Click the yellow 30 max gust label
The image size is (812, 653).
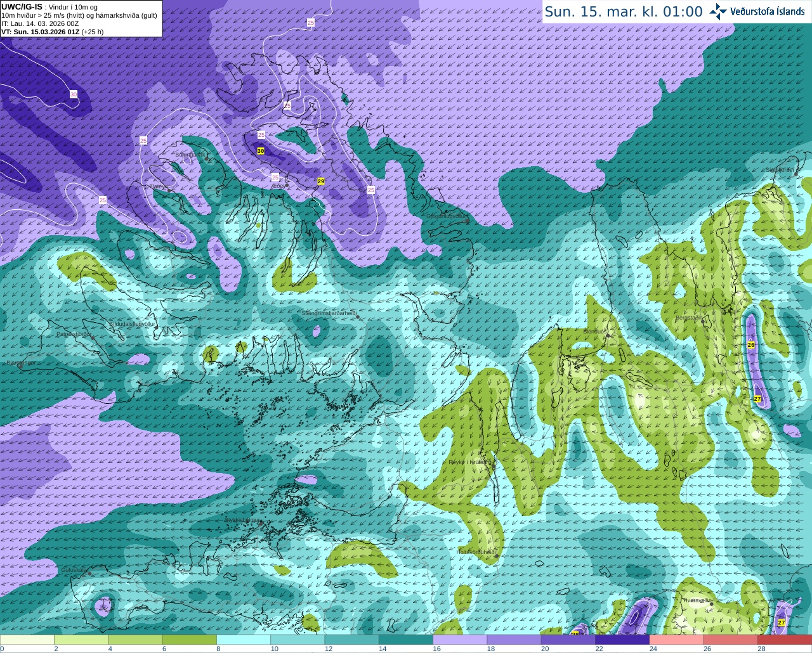point(261,151)
